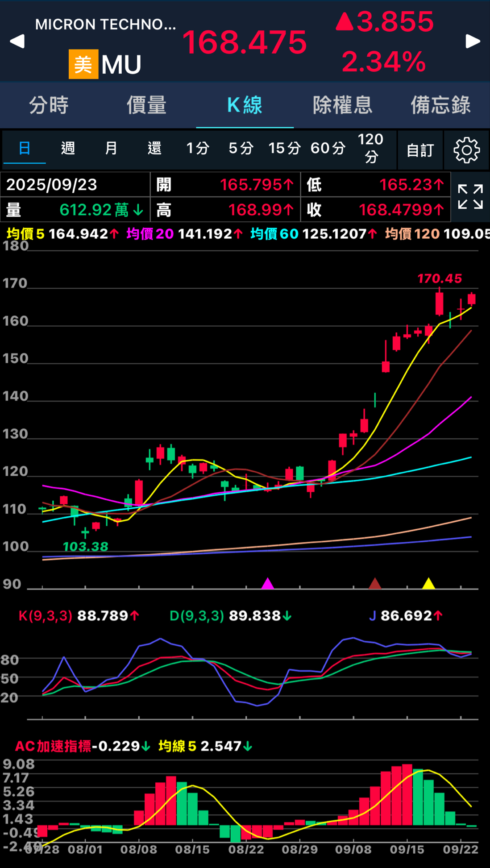The height and width of the screenshot is (868, 490).
Task: Tap 均價5 moving average label
Action: (25, 233)
